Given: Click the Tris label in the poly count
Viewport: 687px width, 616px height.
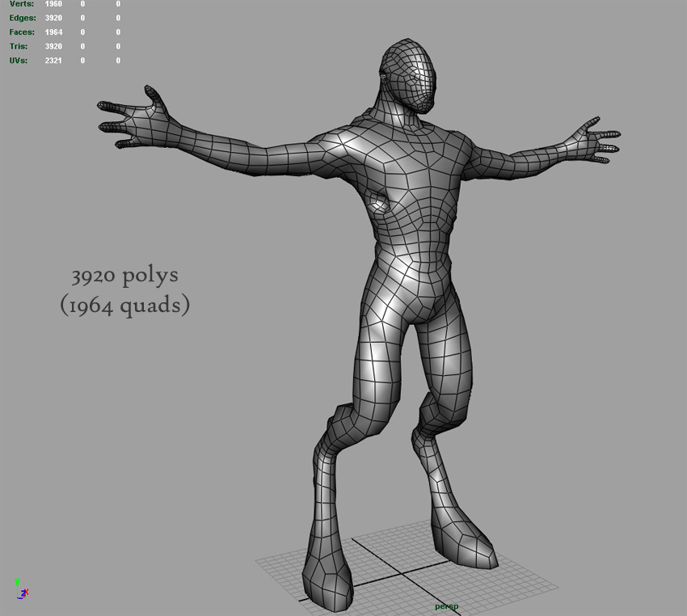Looking at the screenshot, I should (x=19, y=46).
